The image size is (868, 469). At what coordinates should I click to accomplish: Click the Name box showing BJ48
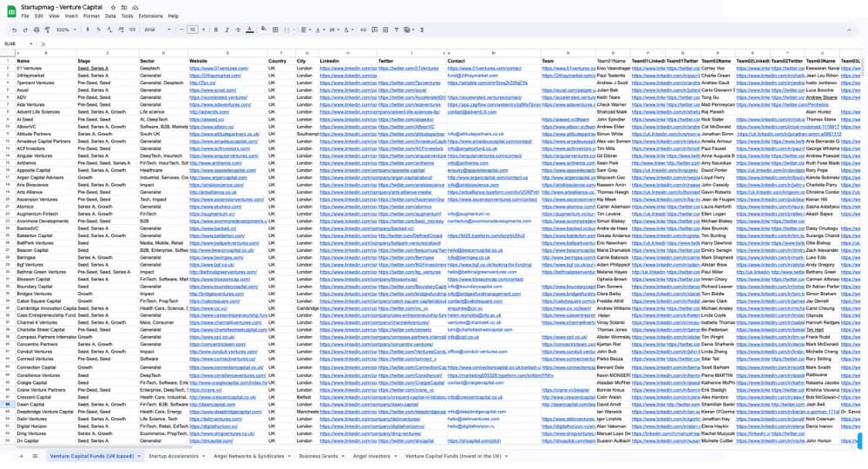tap(17, 43)
